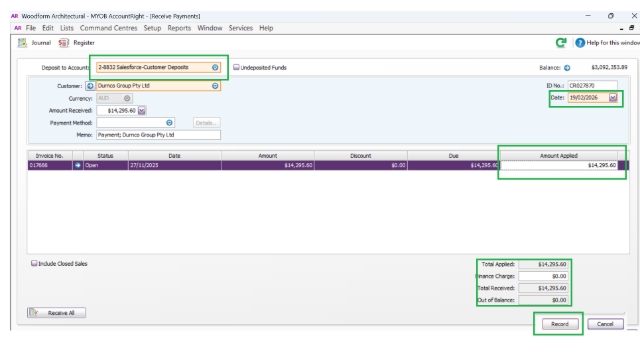Click the currency selector icon next to AUD

[x=127, y=98]
